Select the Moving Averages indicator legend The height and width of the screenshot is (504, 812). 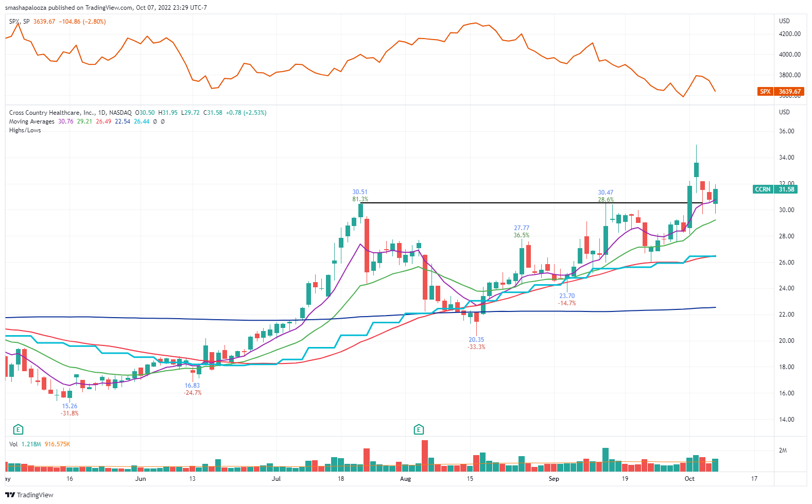click(x=32, y=121)
